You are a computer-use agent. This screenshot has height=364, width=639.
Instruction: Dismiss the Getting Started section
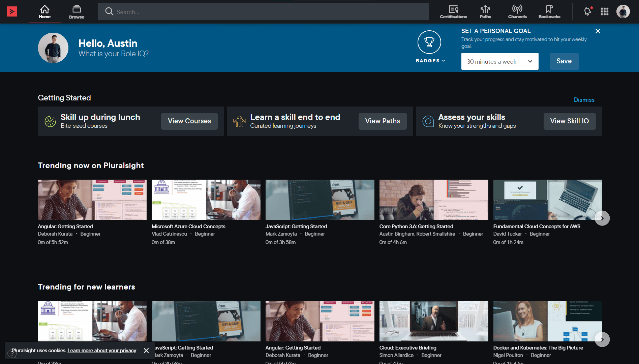coord(584,99)
